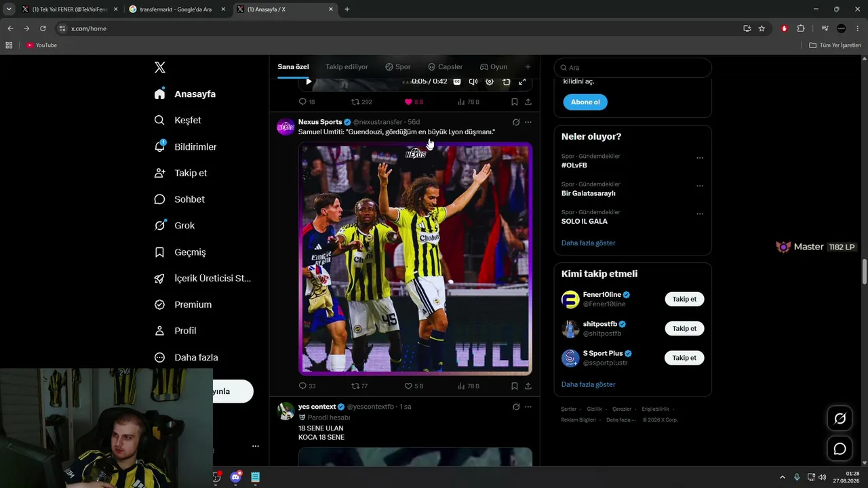Open Grok explain for Nexus Sports post
Viewport: 868px width, 488px height.
click(516, 122)
